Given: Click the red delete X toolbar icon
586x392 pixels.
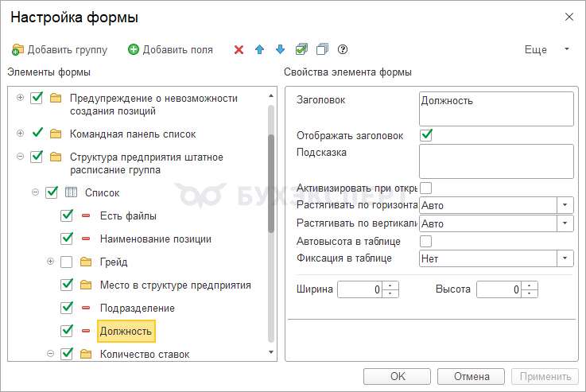Looking at the screenshot, I should (239, 50).
